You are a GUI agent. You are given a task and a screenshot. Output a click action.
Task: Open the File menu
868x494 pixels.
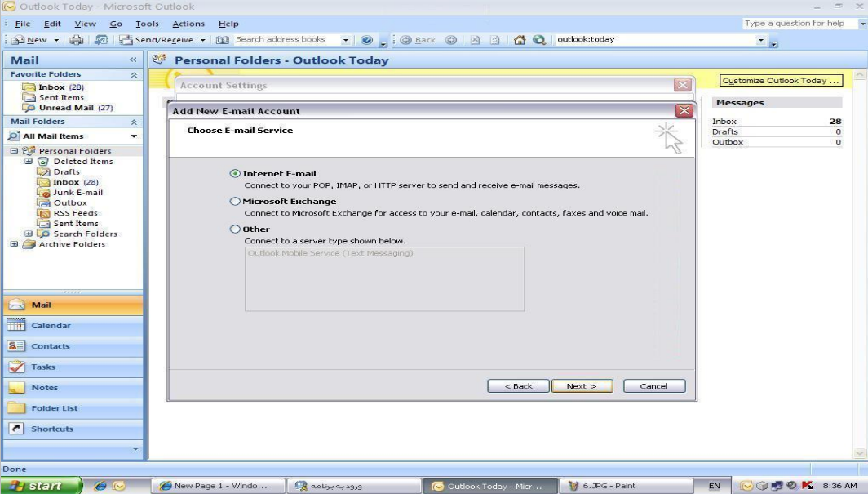pyautogui.click(x=23, y=24)
